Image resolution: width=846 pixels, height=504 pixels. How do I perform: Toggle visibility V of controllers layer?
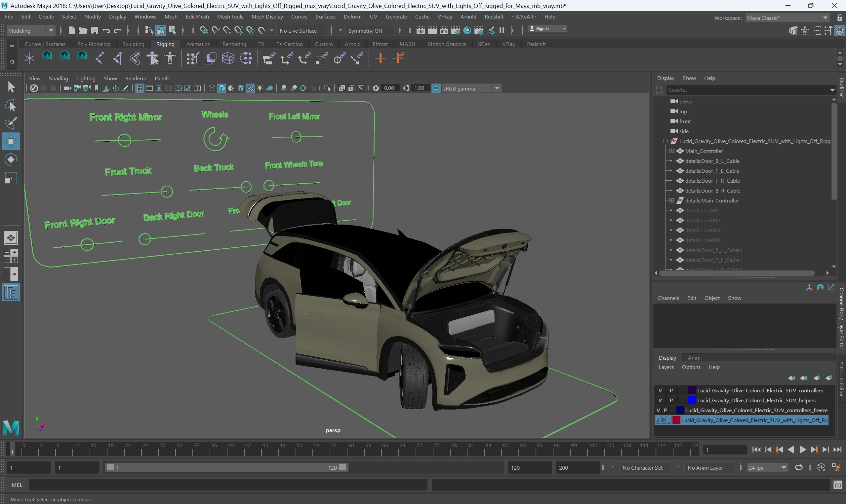coord(660,391)
